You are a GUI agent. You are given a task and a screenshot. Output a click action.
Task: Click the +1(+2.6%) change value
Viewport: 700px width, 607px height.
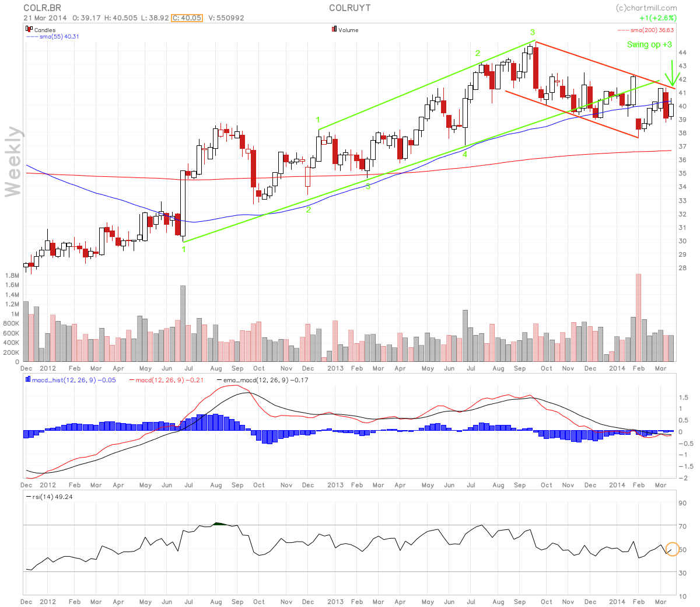pos(657,18)
